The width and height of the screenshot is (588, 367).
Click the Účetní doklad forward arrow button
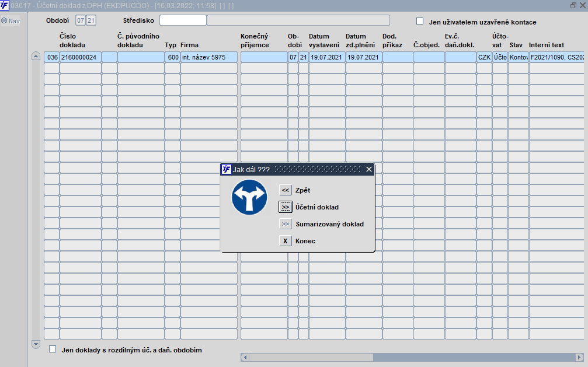[x=286, y=207]
